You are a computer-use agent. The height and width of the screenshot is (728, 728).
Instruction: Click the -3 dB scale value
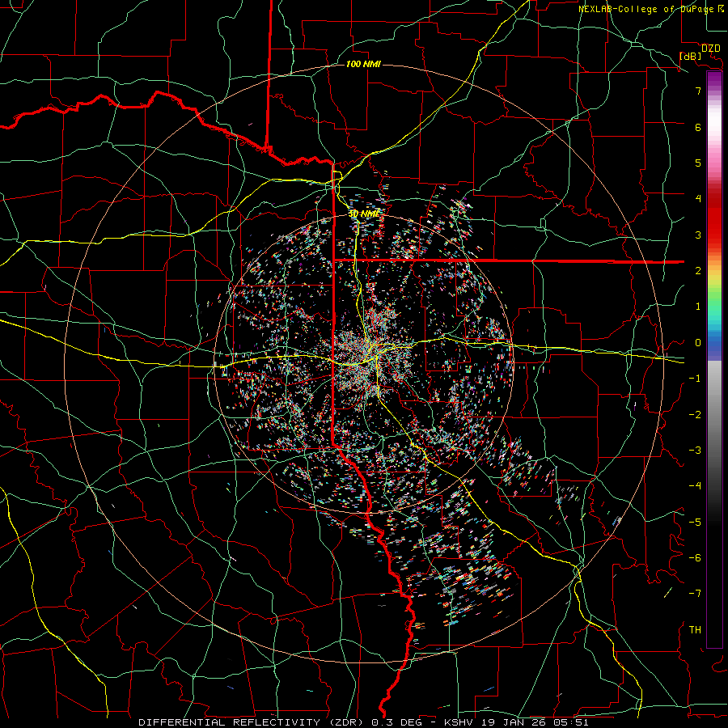(695, 451)
